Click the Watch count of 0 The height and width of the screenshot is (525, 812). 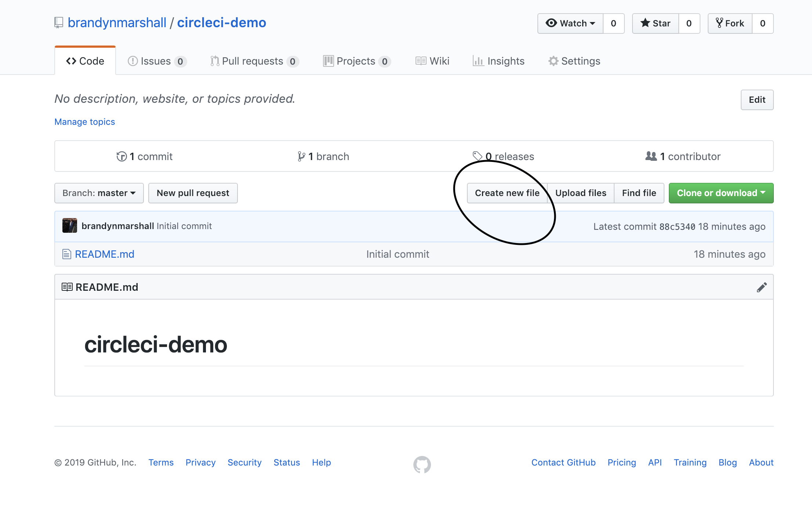click(613, 23)
